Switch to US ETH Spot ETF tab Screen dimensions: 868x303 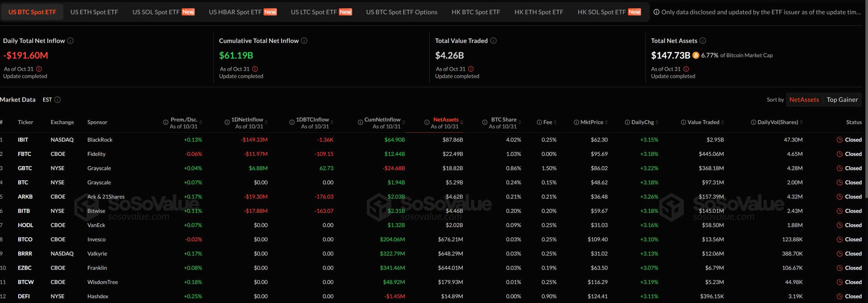[x=94, y=12]
